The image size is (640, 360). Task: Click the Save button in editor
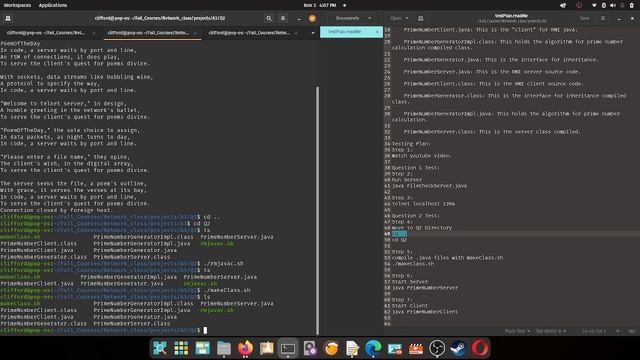(x=584, y=18)
